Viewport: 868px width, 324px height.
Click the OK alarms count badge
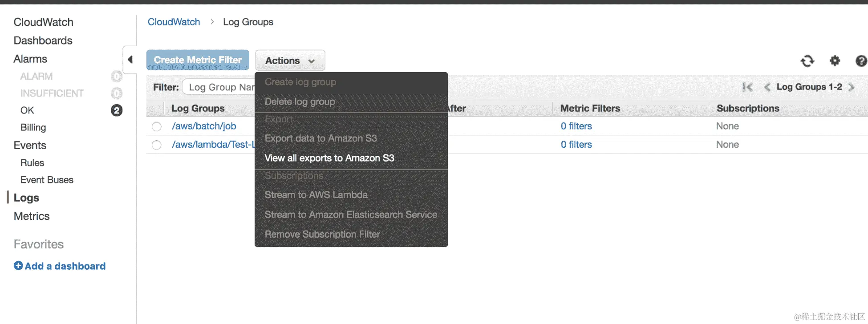click(x=117, y=110)
